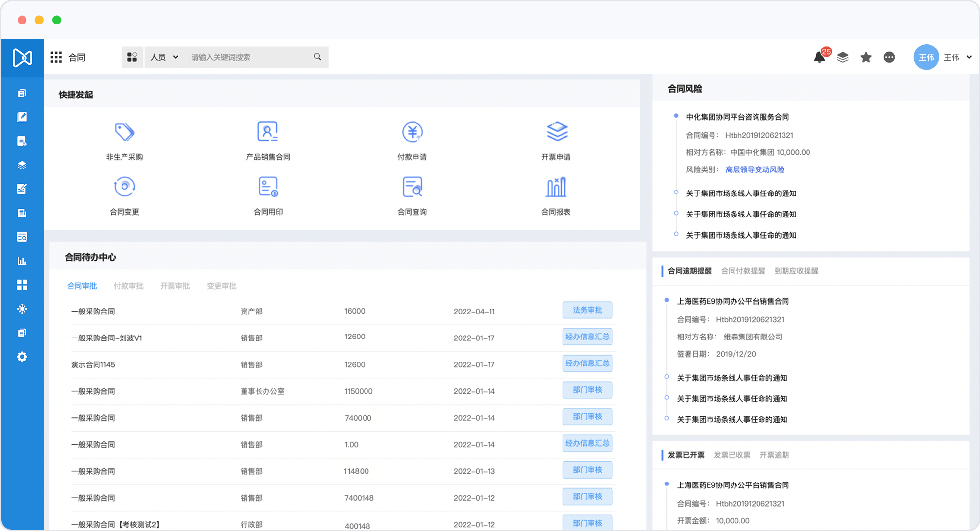The image size is (980, 531).
Task: Click the 付款申请 yen icon
Action: pyautogui.click(x=412, y=132)
